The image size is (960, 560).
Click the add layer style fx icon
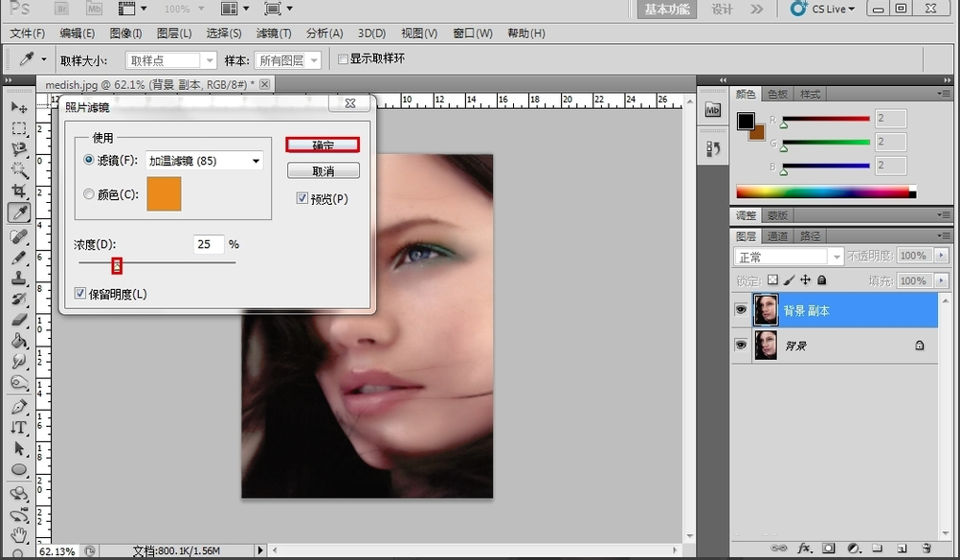805,549
